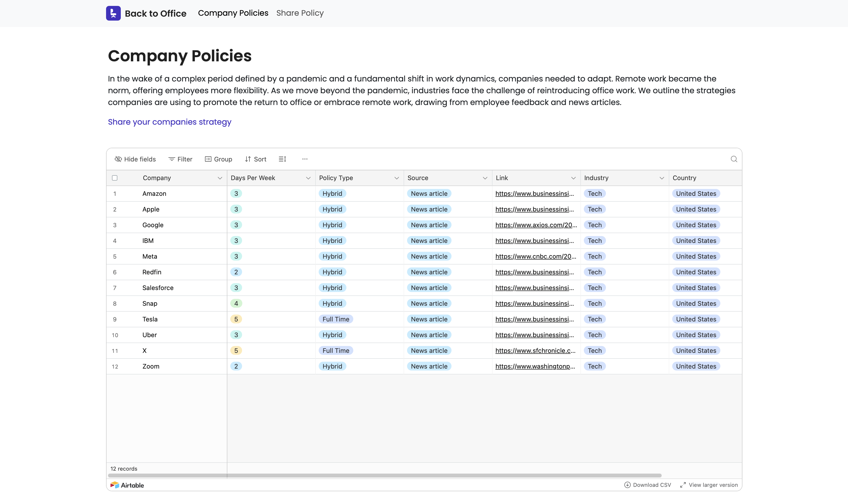
Task: Click Tesla's Full Time policy tag
Action: tap(336, 319)
